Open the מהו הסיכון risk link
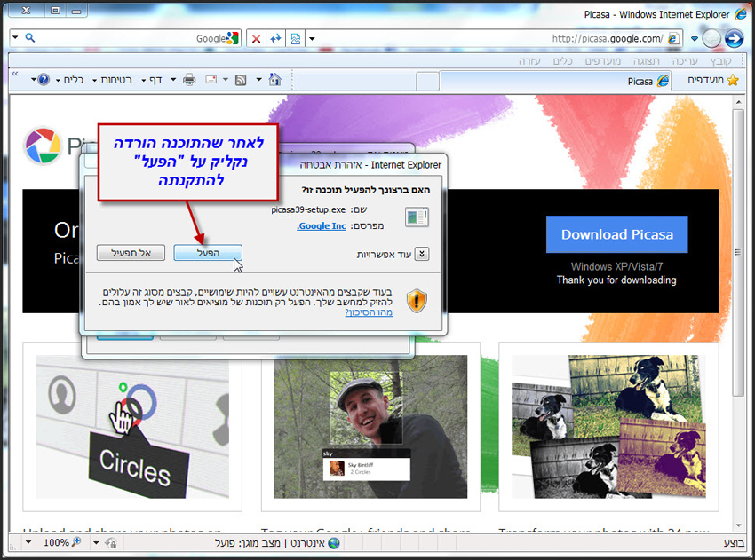Screen dimensions: 755x560 [x=369, y=312]
